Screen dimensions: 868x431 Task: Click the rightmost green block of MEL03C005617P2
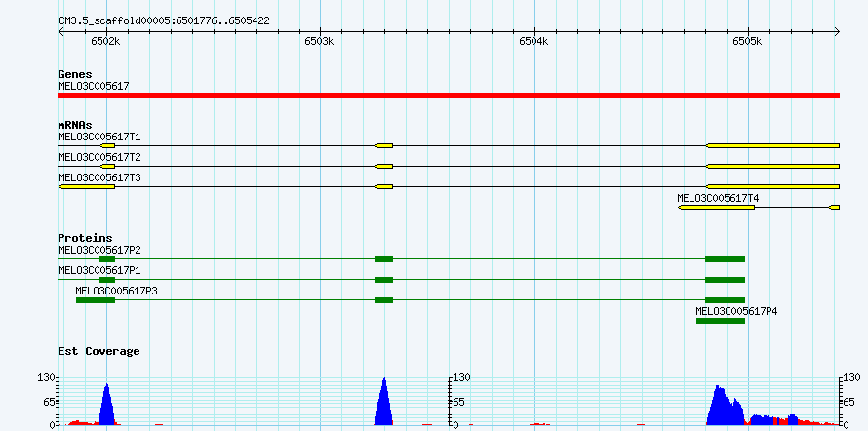(x=725, y=259)
